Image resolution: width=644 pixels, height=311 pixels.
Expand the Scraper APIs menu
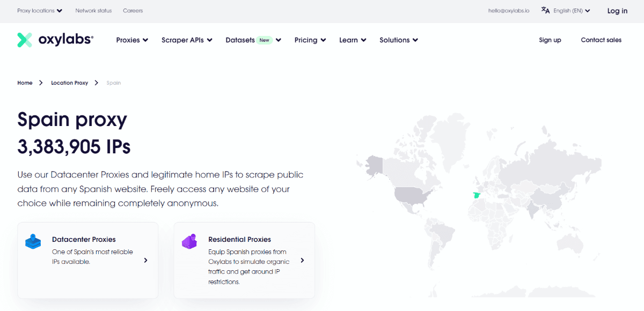[187, 40]
